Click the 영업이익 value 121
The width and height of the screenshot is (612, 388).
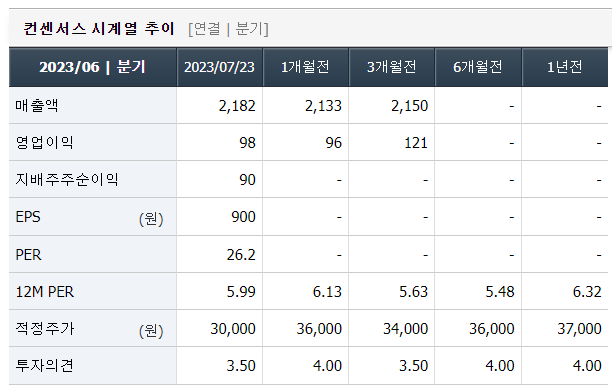click(416, 143)
